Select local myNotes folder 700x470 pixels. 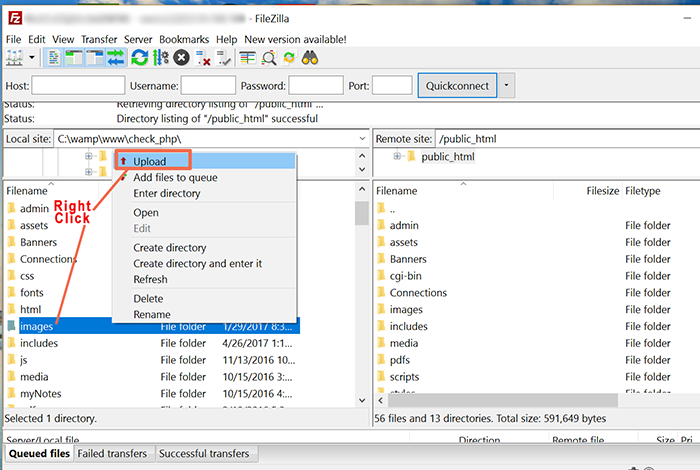(40, 394)
